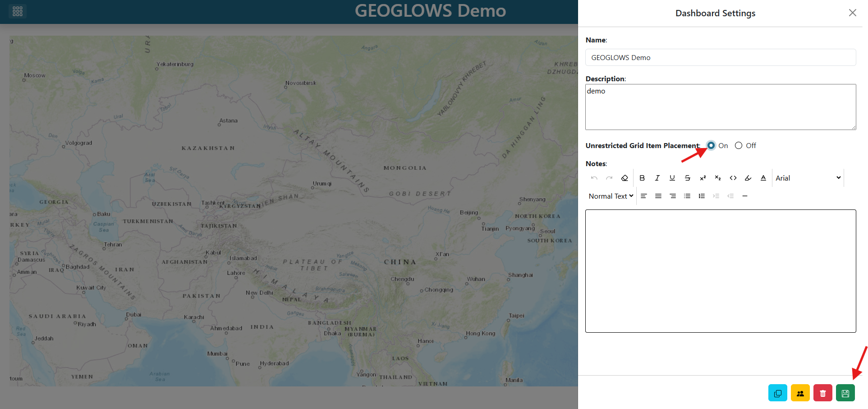This screenshot has height=409, width=868.
Task: Click the SAUDI ARABIA label on map
Action: [x=57, y=316]
